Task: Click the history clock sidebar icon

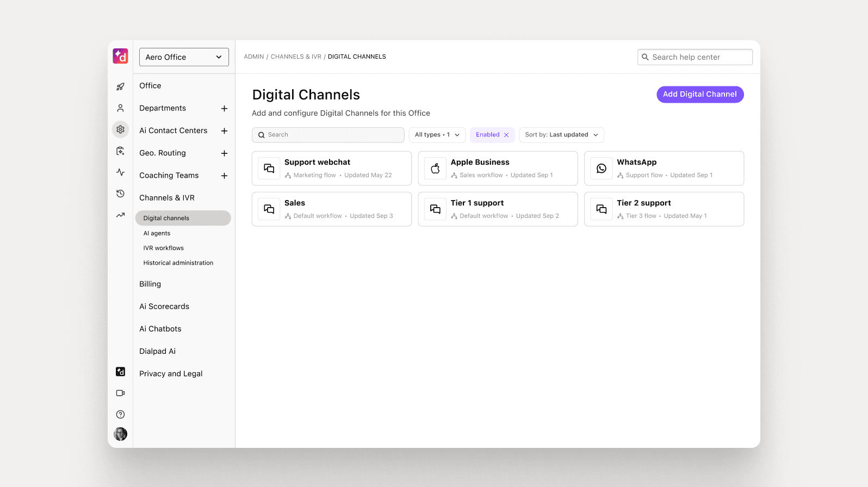Action: click(x=120, y=193)
